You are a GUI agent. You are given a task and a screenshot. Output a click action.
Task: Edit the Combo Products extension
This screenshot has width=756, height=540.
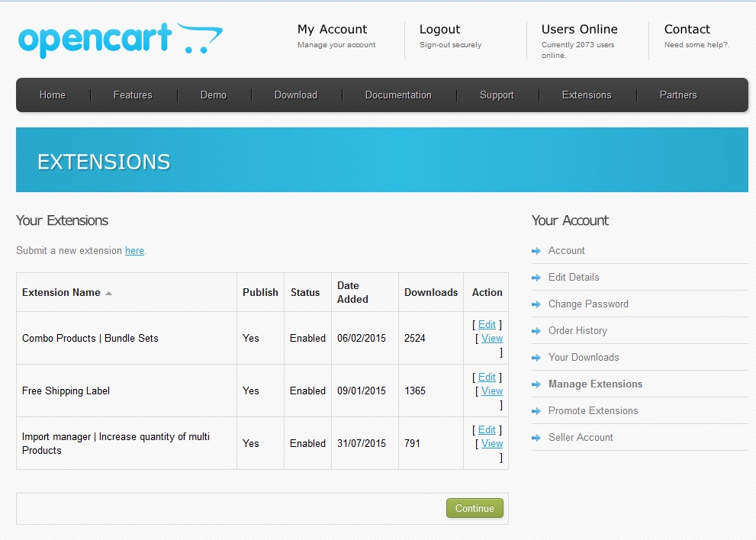point(487,324)
